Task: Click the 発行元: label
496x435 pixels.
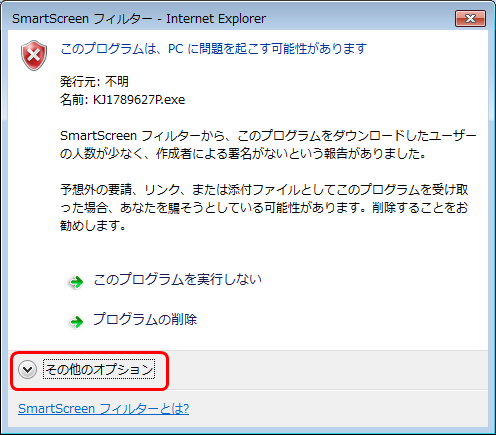Action: (x=80, y=81)
